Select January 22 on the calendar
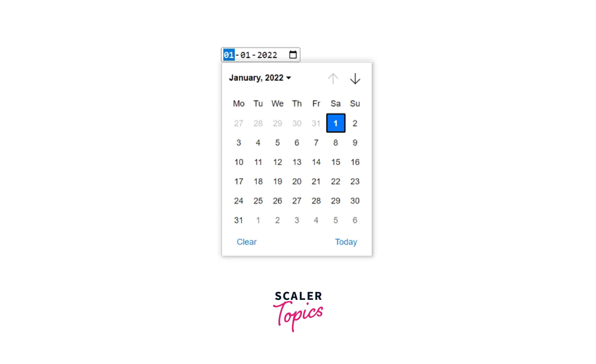Screen dimensions: 596x364 tap(335, 181)
